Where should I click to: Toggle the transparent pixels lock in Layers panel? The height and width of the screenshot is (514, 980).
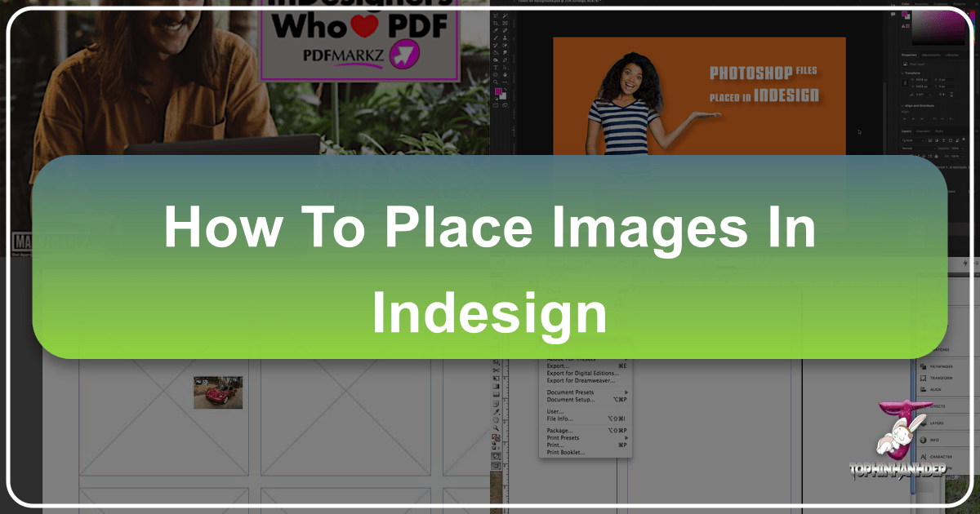coord(913,157)
